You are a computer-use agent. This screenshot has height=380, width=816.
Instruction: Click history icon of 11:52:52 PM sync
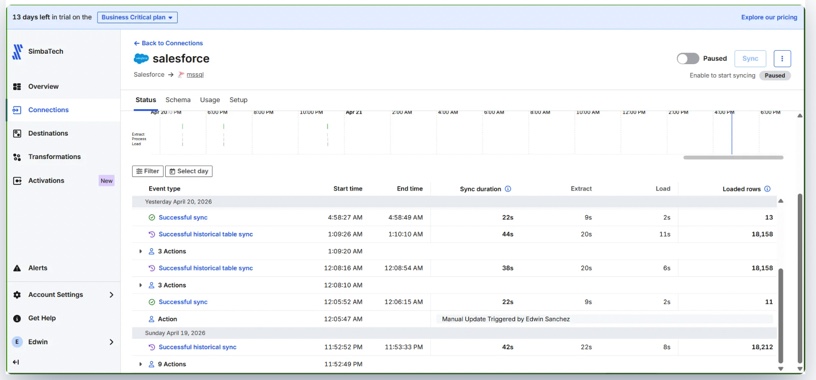pos(152,347)
